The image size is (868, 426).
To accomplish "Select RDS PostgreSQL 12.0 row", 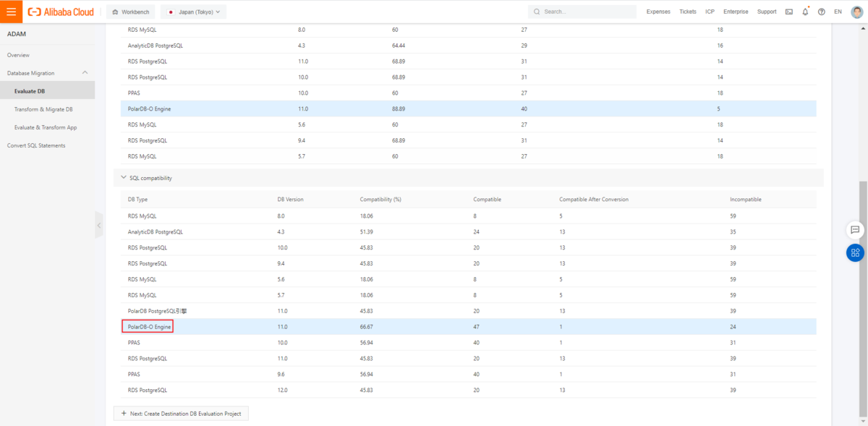I will 469,391.
